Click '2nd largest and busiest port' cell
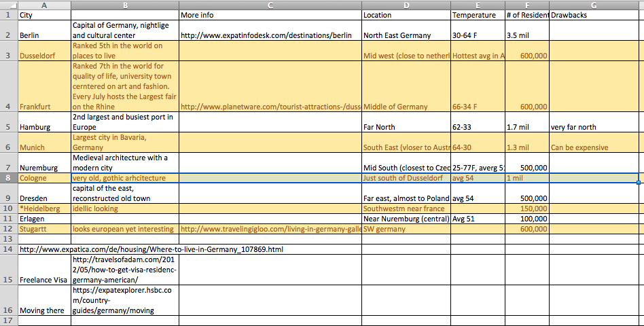 [125, 122]
